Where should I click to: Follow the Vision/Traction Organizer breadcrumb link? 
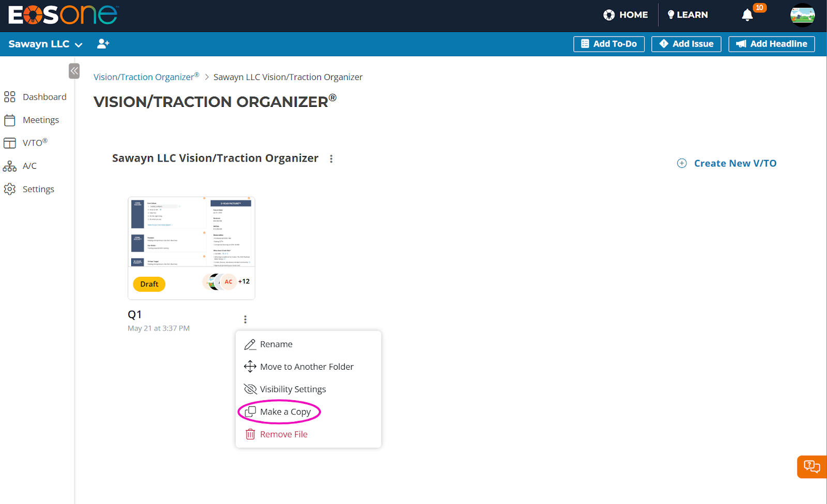[x=146, y=76]
